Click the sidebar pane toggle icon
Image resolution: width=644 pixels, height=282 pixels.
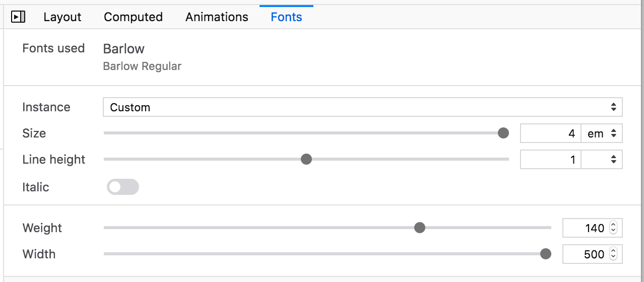click(18, 17)
